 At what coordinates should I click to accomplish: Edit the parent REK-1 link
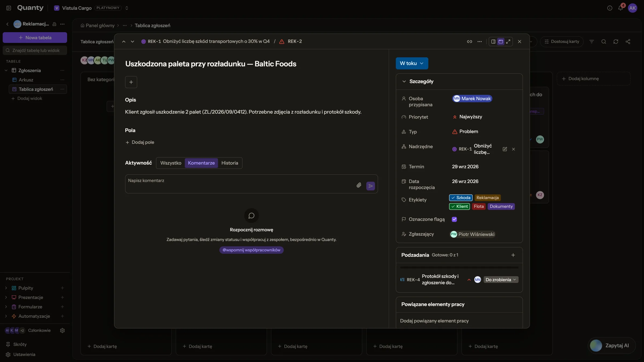point(505,149)
